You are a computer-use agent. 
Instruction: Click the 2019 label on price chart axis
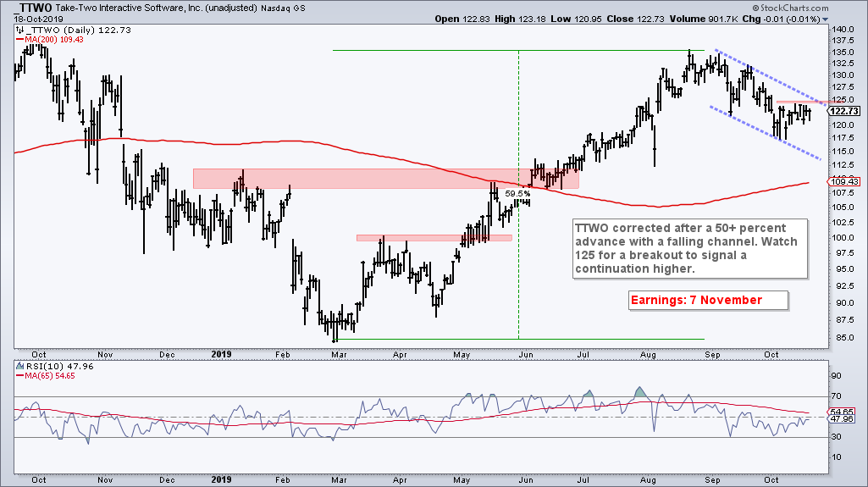pyautogui.click(x=221, y=354)
